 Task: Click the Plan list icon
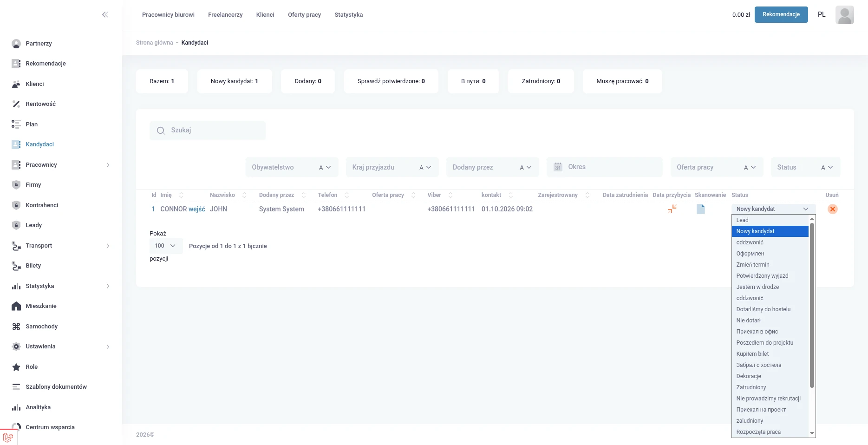tap(16, 124)
